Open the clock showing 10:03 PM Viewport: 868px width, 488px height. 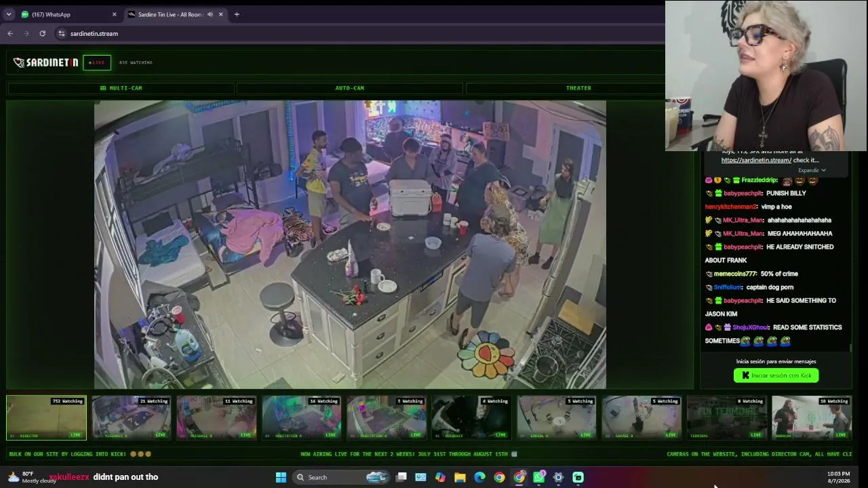pos(838,477)
